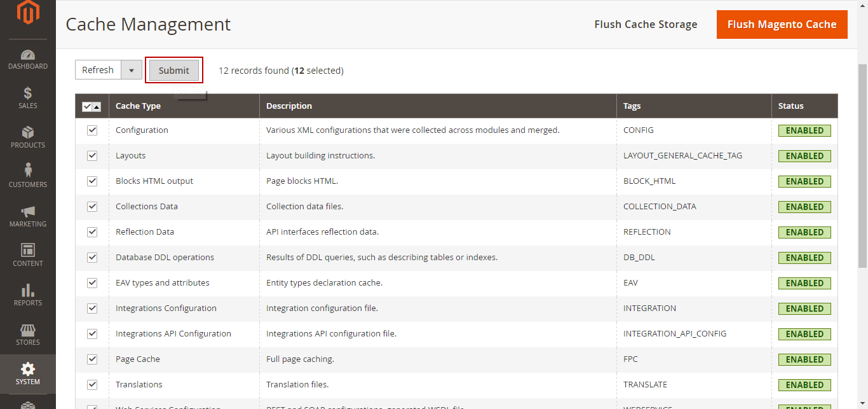Sort by the Cache Type column header
The height and width of the screenshot is (409, 868).
[x=138, y=106]
